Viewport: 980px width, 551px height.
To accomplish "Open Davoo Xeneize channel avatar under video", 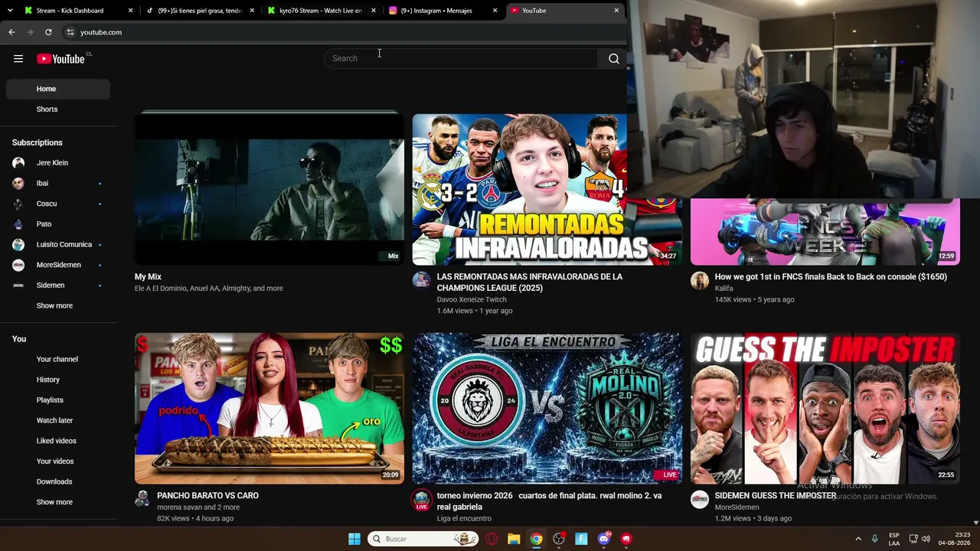I will (422, 280).
